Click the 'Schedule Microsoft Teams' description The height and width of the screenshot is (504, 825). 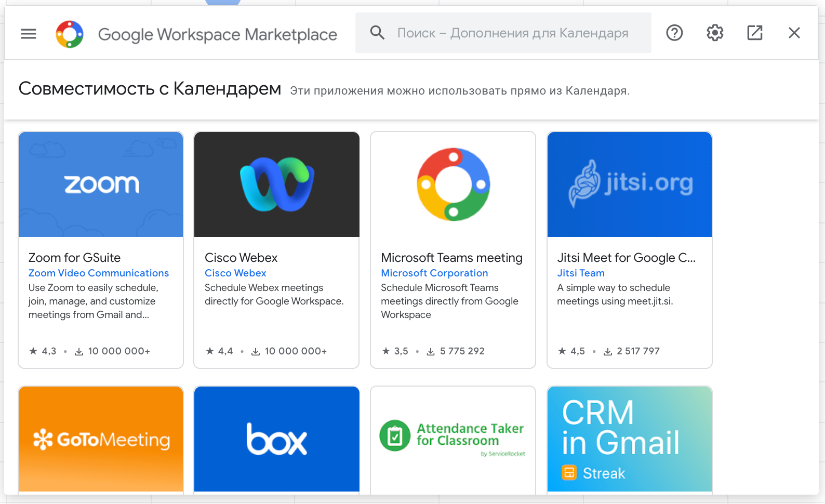(450, 301)
